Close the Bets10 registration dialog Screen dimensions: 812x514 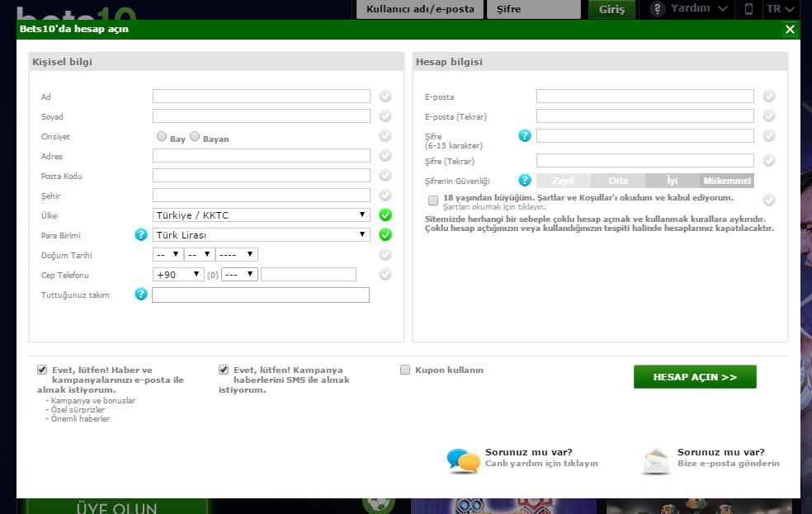pyautogui.click(x=790, y=29)
